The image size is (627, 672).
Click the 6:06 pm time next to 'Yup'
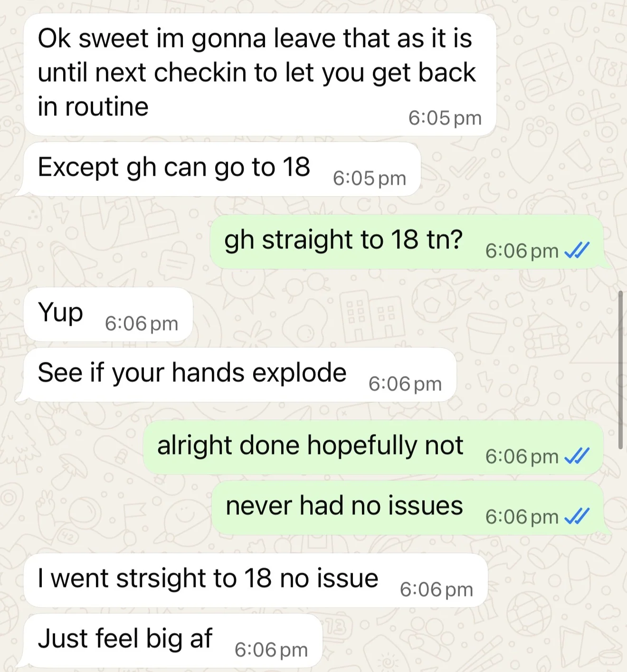pos(142,323)
